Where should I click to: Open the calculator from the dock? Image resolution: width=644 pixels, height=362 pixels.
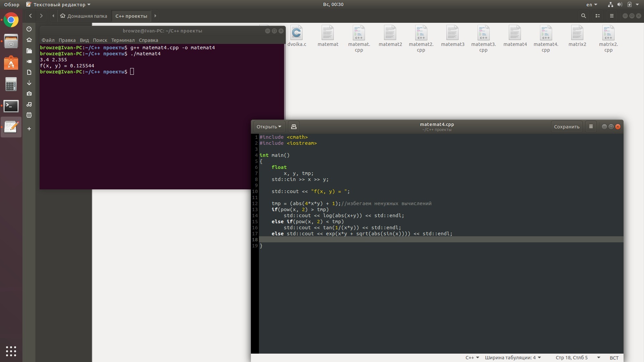click(x=11, y=84)
